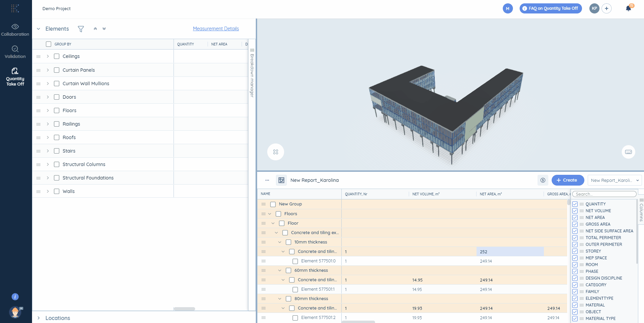Image resolution: width=644 pixels, height=323 pixels.
Task: Expand the Locations section
Action: 38,318
